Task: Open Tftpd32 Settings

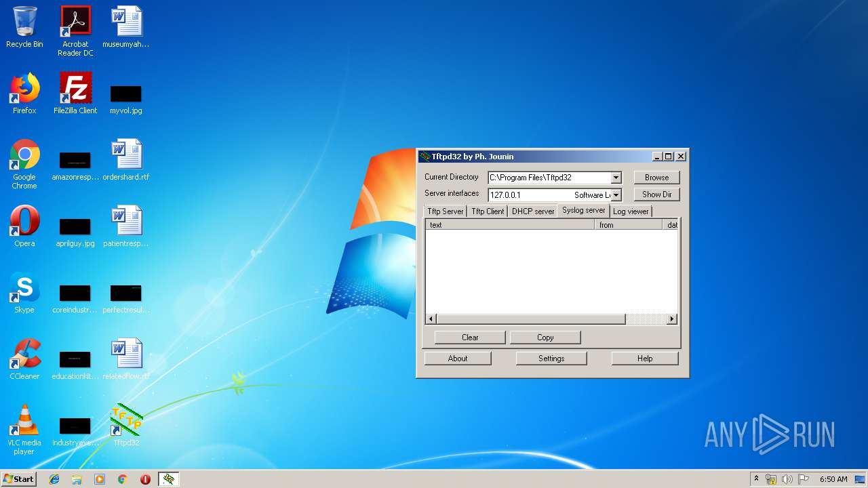Action: pyautogui.click(x=551, y=359)
